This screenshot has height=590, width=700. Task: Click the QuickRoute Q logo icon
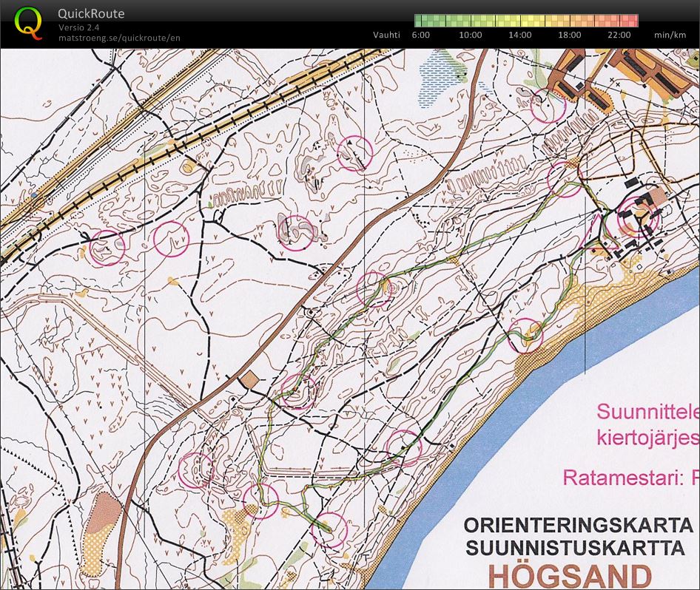(29, 22)
